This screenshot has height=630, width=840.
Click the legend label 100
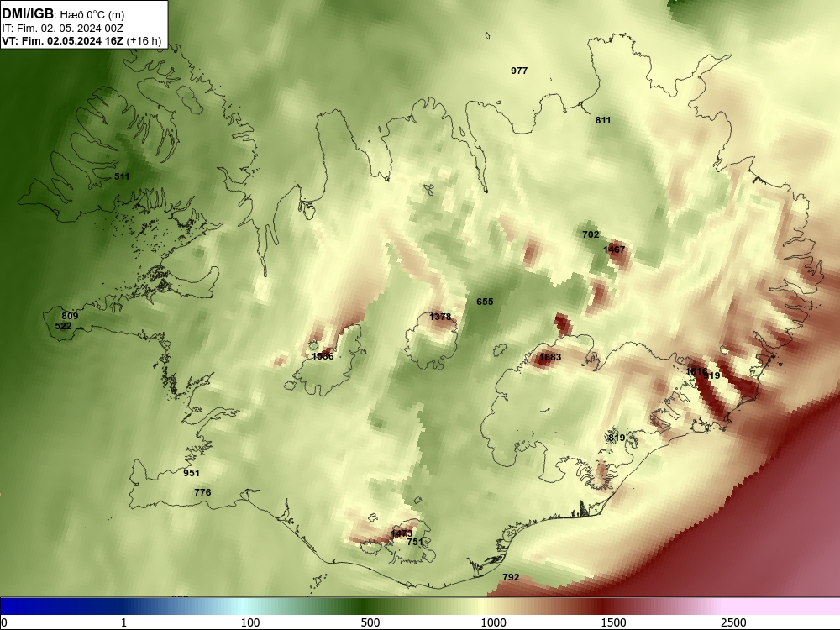250,622
